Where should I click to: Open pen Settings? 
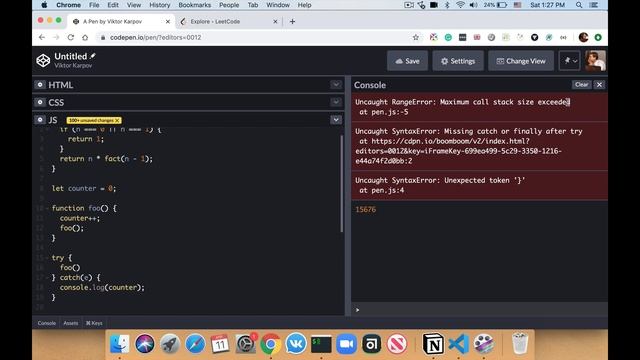tap(458, 61)
